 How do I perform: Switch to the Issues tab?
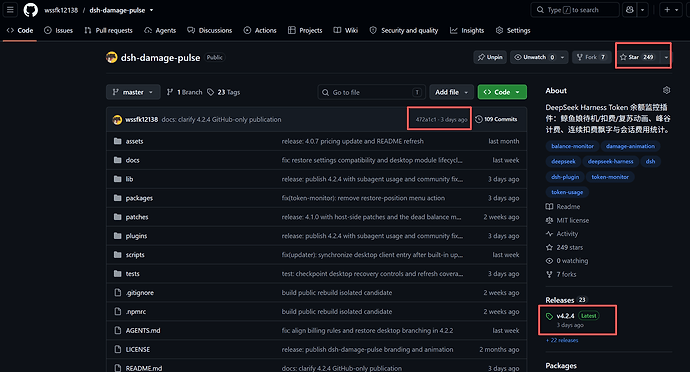click(59, 30)
